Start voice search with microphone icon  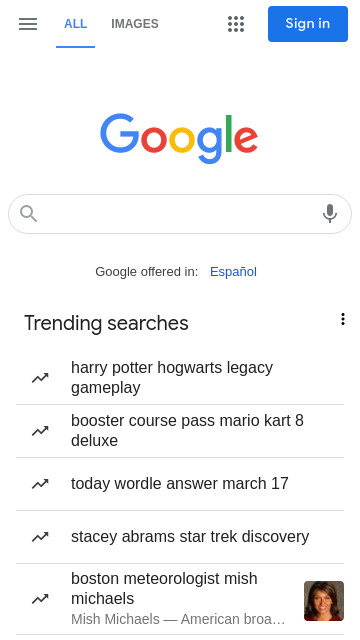pos(330,213)
